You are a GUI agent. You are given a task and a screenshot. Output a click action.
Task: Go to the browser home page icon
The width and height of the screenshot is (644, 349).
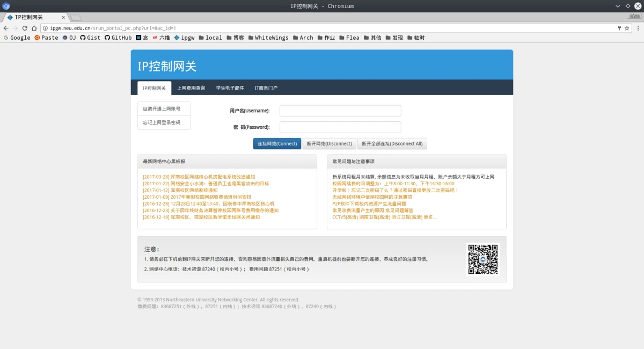[x=34, y=28]
